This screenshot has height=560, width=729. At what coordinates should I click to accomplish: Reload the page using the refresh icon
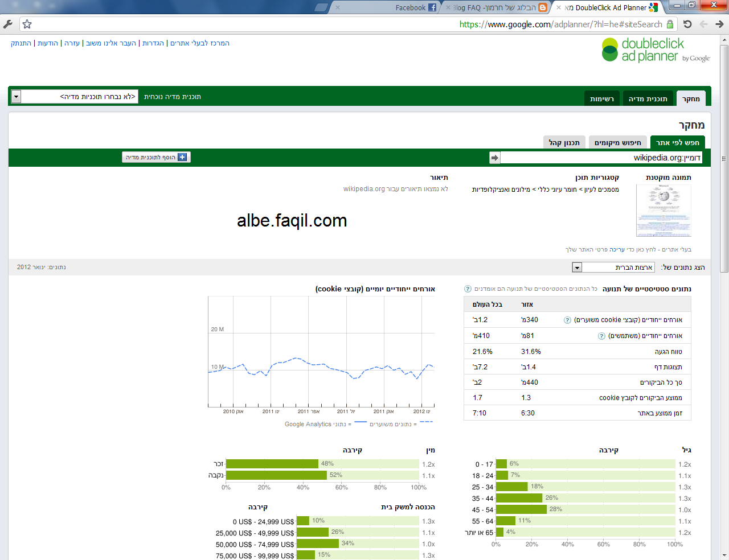coord(687,24)
